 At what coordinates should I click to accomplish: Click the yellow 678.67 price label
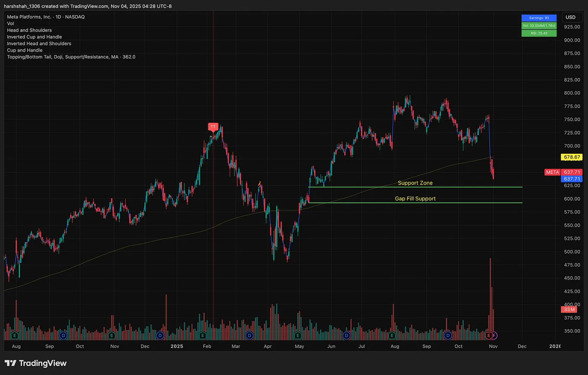572,157
